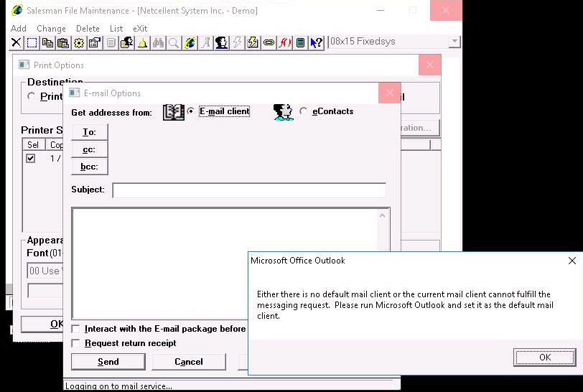This screenshot has height=392, width=583.
Task: Click the properties form toolbar icon
Action: 95,43
